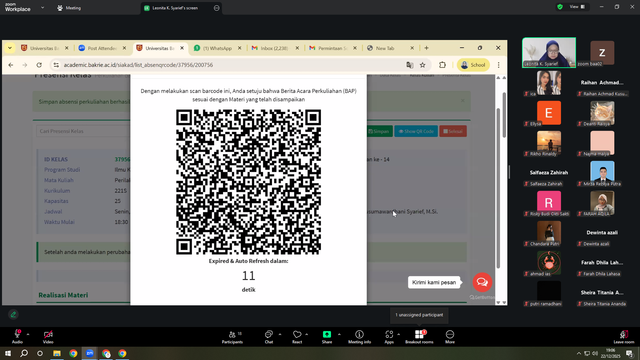Switch to the Meeting tab in Zoom
This screenshot has width=640, height=360.
coord(69,8)
